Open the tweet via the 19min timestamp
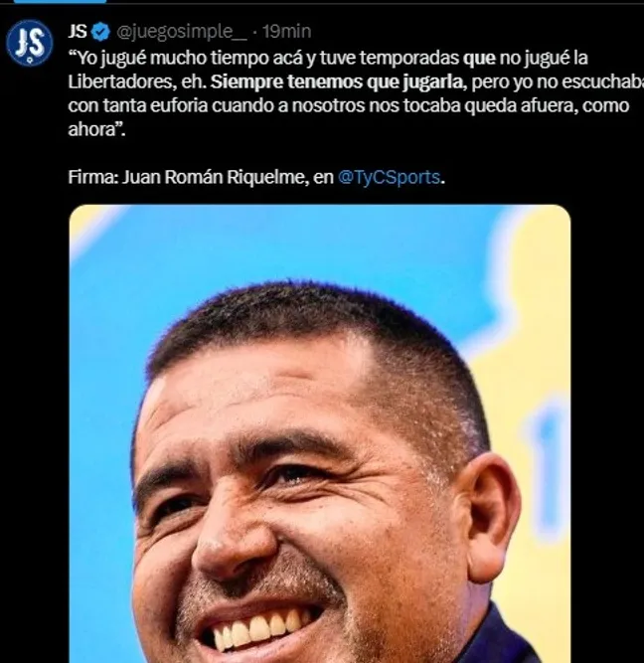Image resolution: width=644 pixels, height=663 pixels. [x=287, y=32]
